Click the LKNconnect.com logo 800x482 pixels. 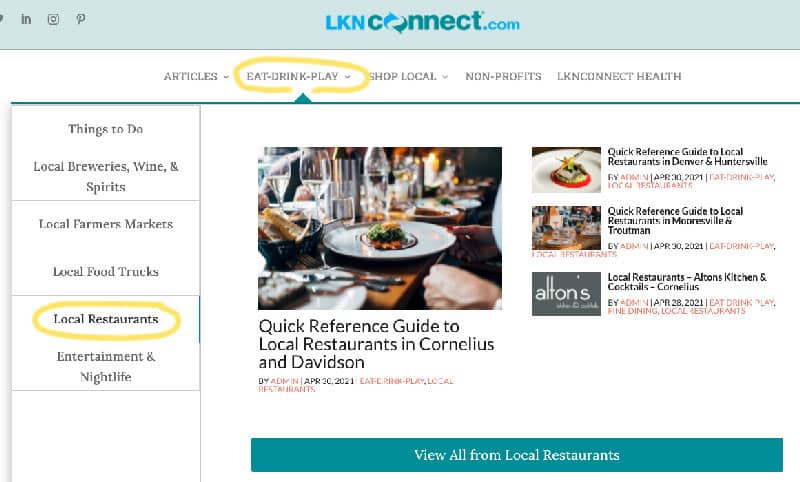click(x=422, y=22)
